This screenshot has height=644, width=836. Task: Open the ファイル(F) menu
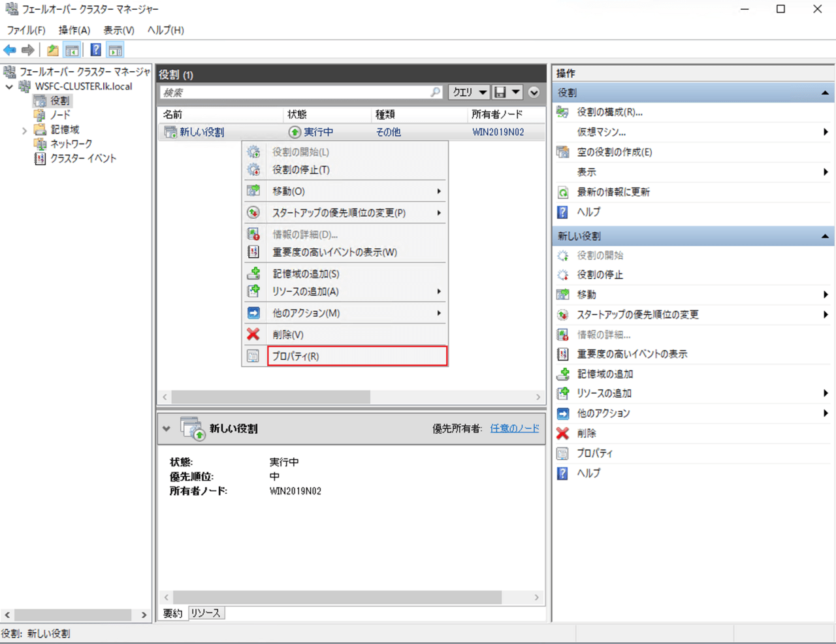tap(26, 30)
